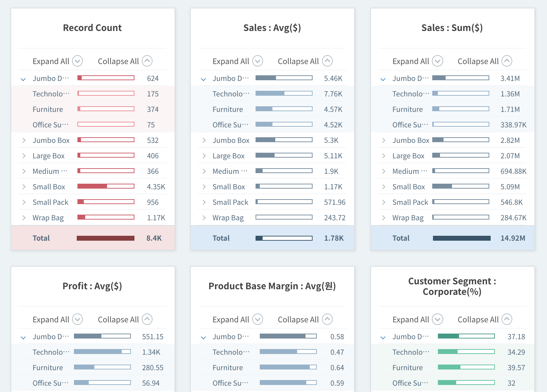Viewport: 547px width, 392px height.
Task: Expand Jumbo Box row in Sales Sum panel
Action: point(384,140)
